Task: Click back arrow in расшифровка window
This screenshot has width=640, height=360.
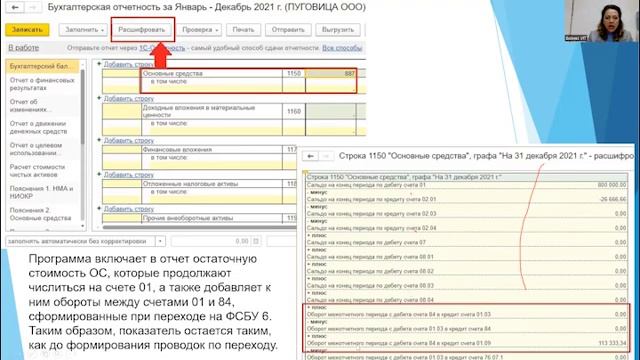Action: [x=311, y=156]
